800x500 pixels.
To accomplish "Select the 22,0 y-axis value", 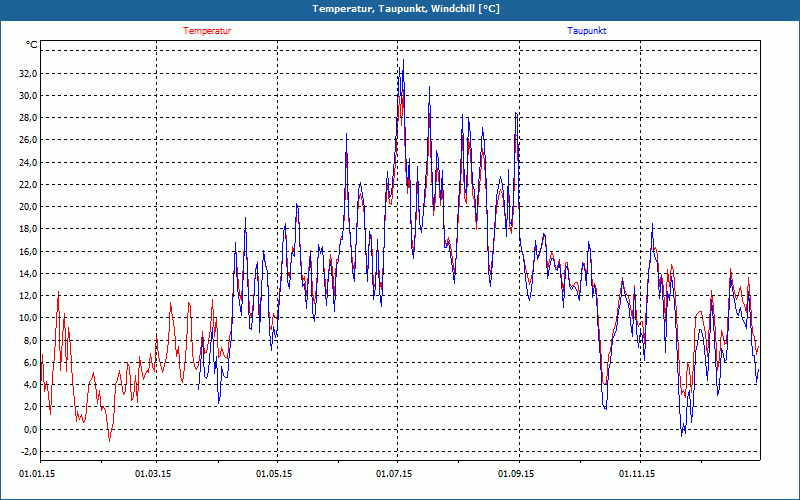I will (x=28, y=184).
